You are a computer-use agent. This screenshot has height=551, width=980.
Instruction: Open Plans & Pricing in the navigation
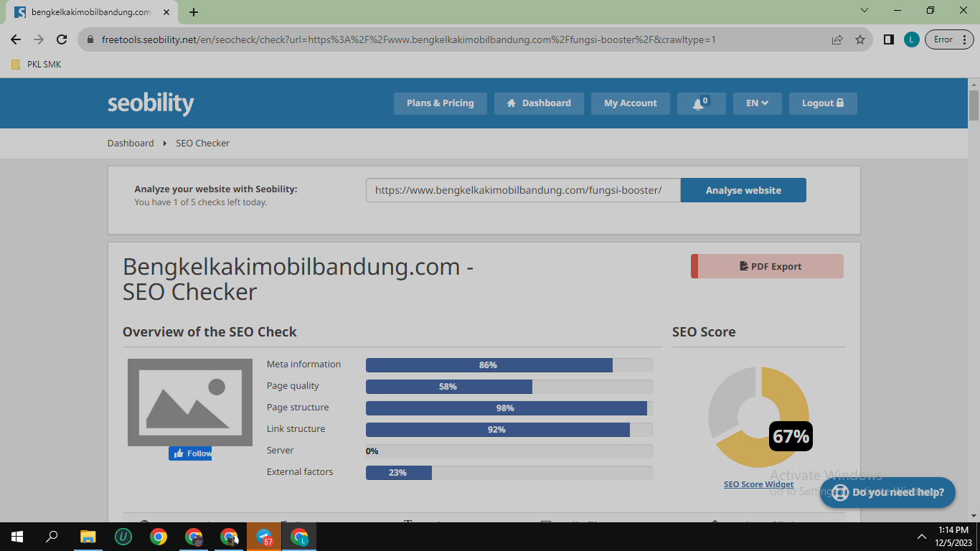pos(440,103)
